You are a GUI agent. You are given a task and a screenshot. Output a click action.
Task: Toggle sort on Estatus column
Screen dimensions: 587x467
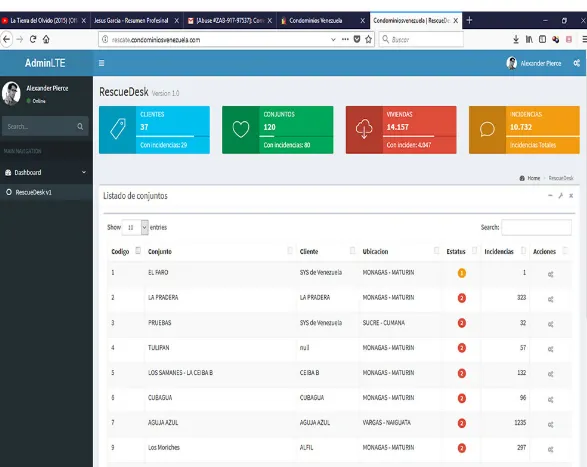[475, 250]
